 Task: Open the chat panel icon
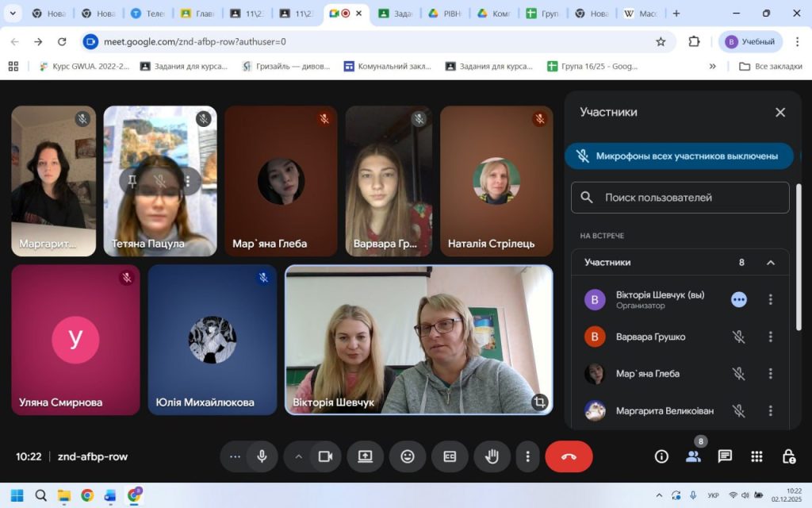coord(725,456)
